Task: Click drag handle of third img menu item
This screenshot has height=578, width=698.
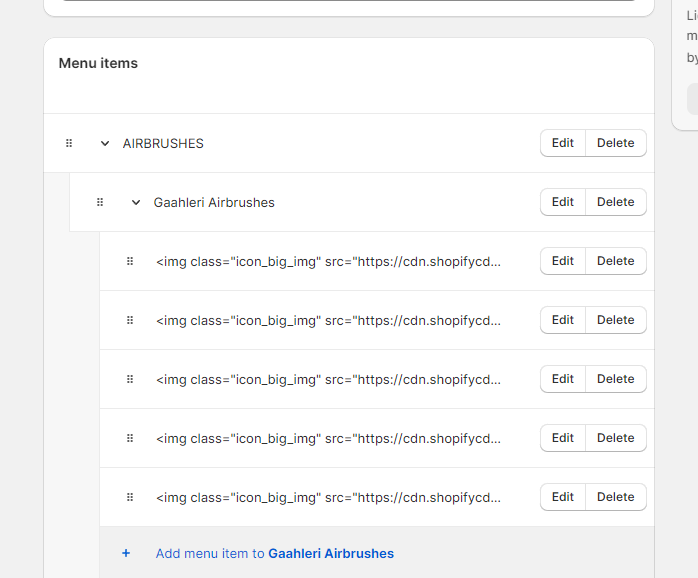Action: (x=130, y=379)
